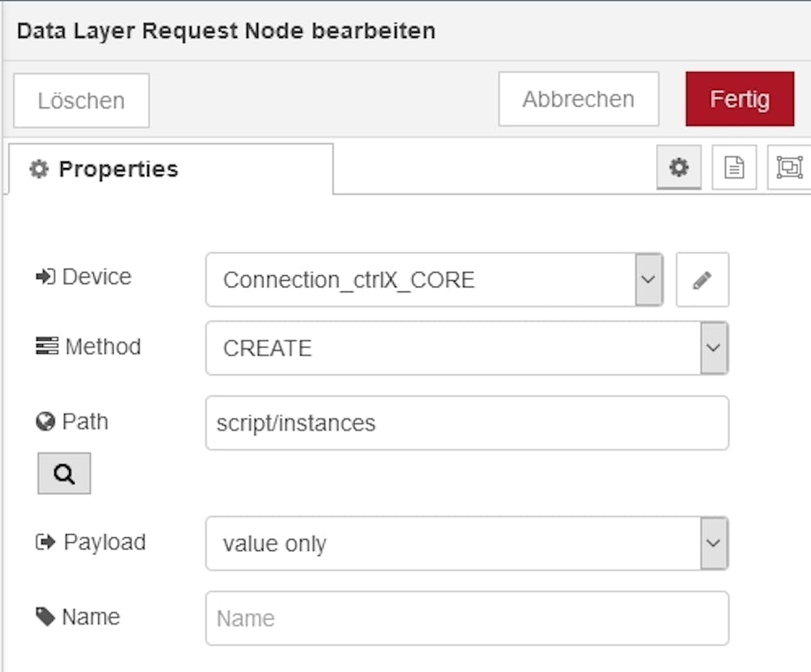Confirm with the red Fertig button
This screenshot has height=672, width=811.
(x=740, y=99)
